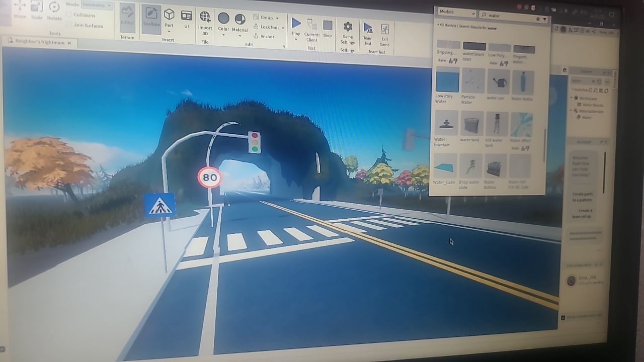Close the Neighbor's Nightmare tab

(x=69, y=43)
